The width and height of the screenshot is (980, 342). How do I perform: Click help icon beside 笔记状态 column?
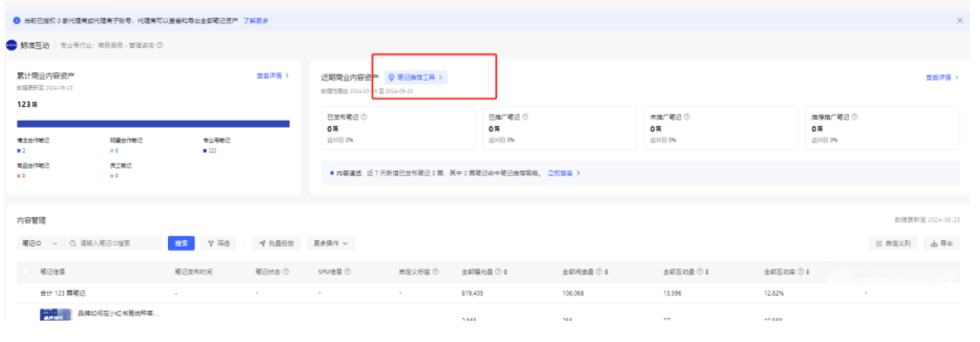(285, 272)
